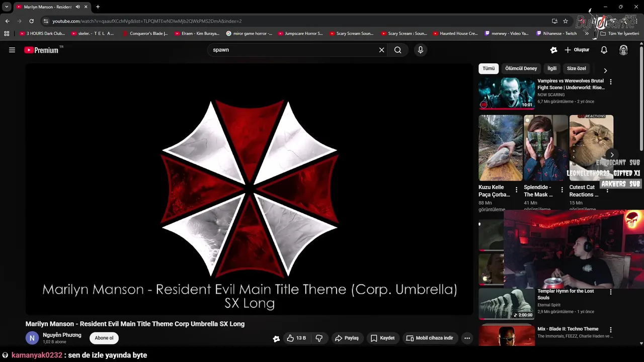Open the mirror game horror bookmark
The width and height of the screenshot is (644, 362).
(x=249, y=33)
